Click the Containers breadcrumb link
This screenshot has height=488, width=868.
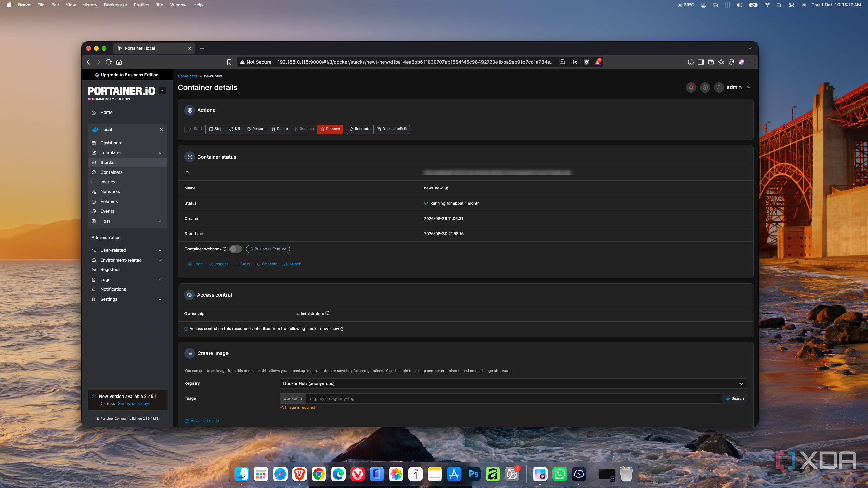click(x=187, y=76)
